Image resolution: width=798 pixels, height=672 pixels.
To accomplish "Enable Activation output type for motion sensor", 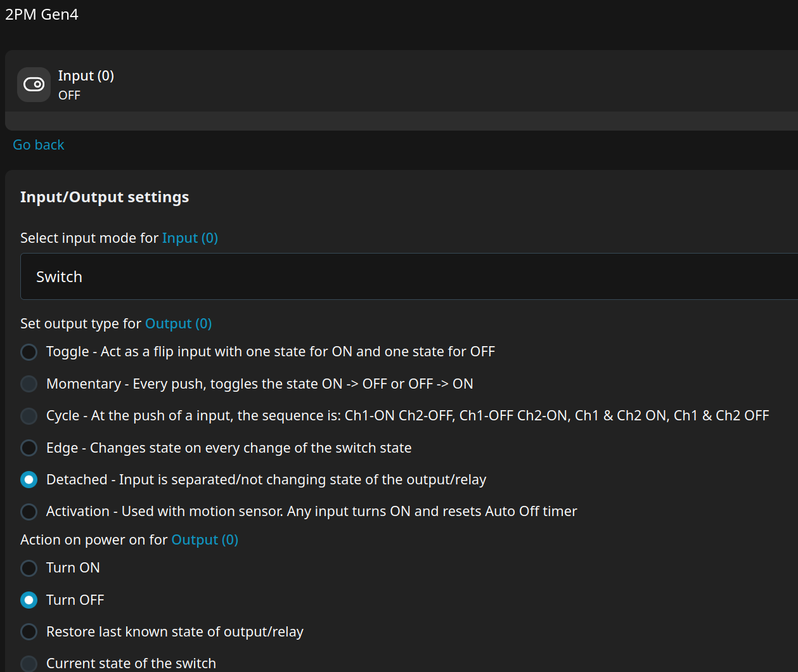I will [x=29, y=512].
